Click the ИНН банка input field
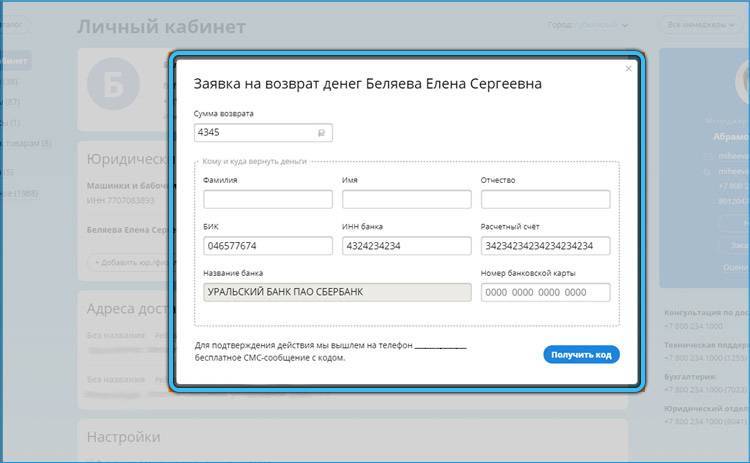This screenshot has height=463, width=750. tap(407, 246)
